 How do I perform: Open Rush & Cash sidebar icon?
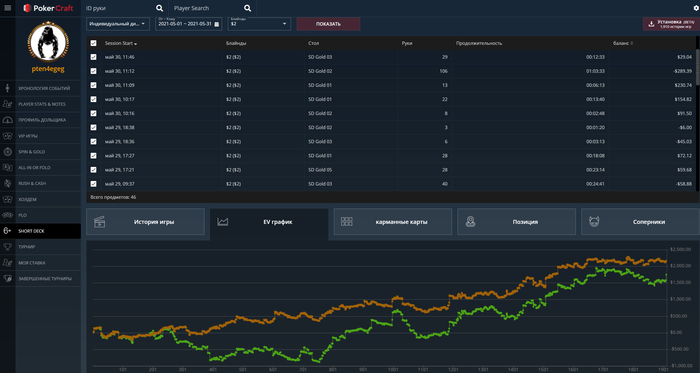[x=7, y=183]
